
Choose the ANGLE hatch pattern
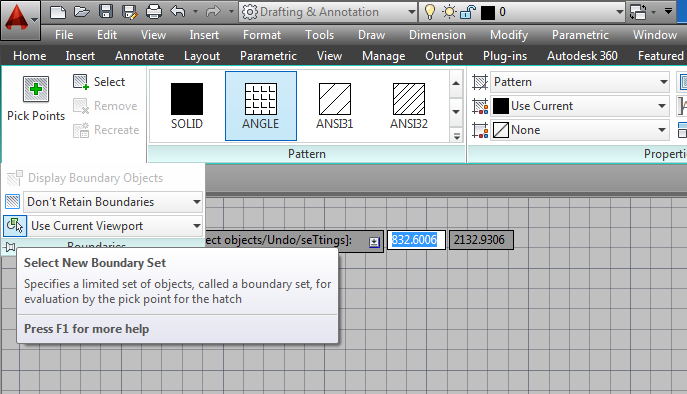coord(261,106)
